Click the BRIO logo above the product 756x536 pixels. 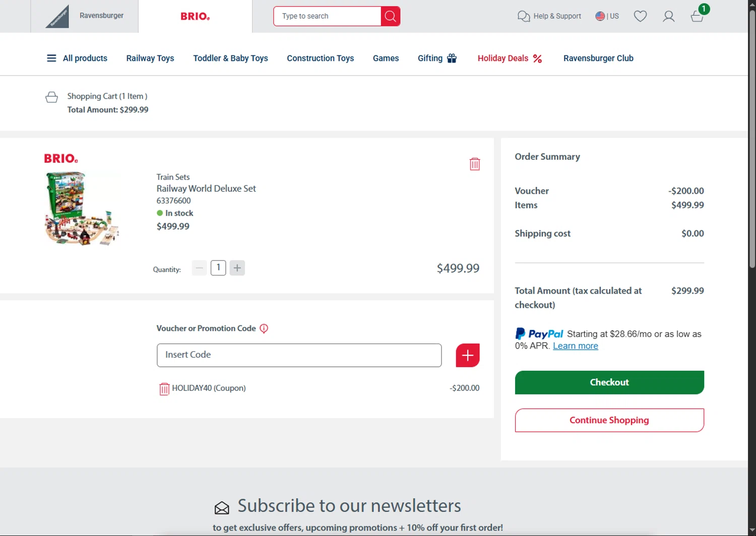61,159
